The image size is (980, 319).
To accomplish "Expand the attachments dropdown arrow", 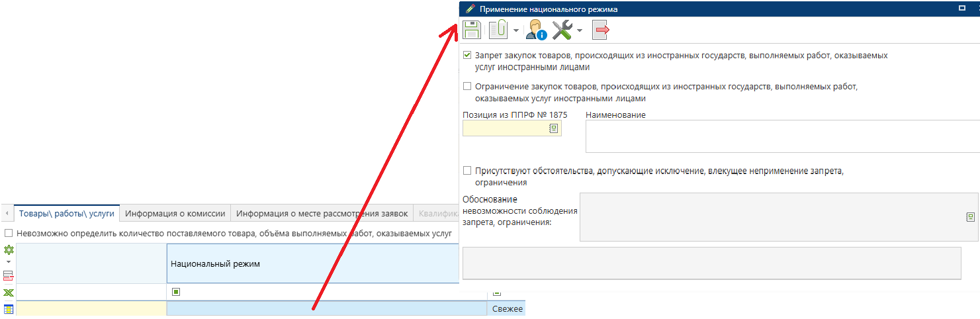I will click(515, 30).
